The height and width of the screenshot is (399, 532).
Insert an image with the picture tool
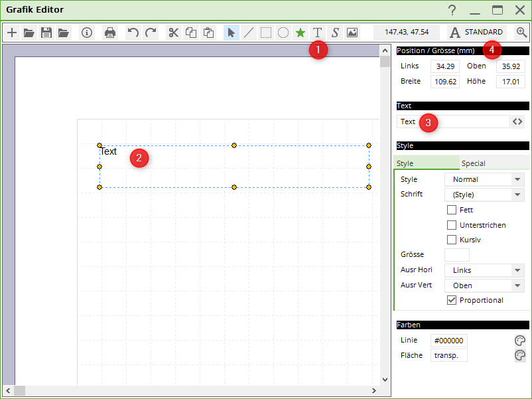(x=352, y=33)
